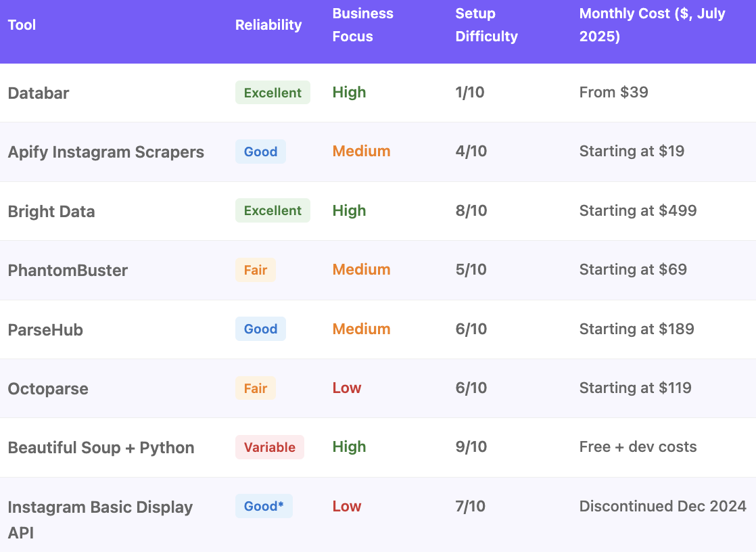This screenshot has width=756, height=552.
Task: Click the Monthly Cost column header
Action: [x=652, y=25]
